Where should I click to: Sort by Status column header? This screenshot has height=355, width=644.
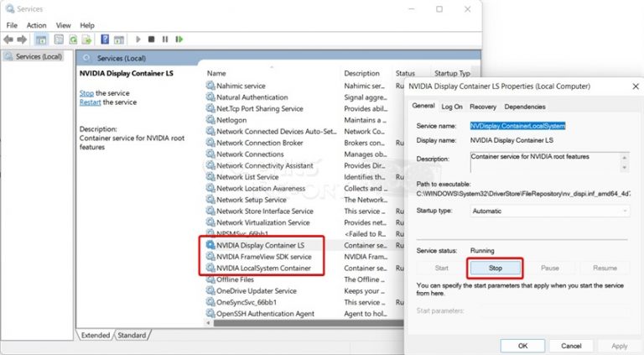pyautogui.click(x=405, y=73)
